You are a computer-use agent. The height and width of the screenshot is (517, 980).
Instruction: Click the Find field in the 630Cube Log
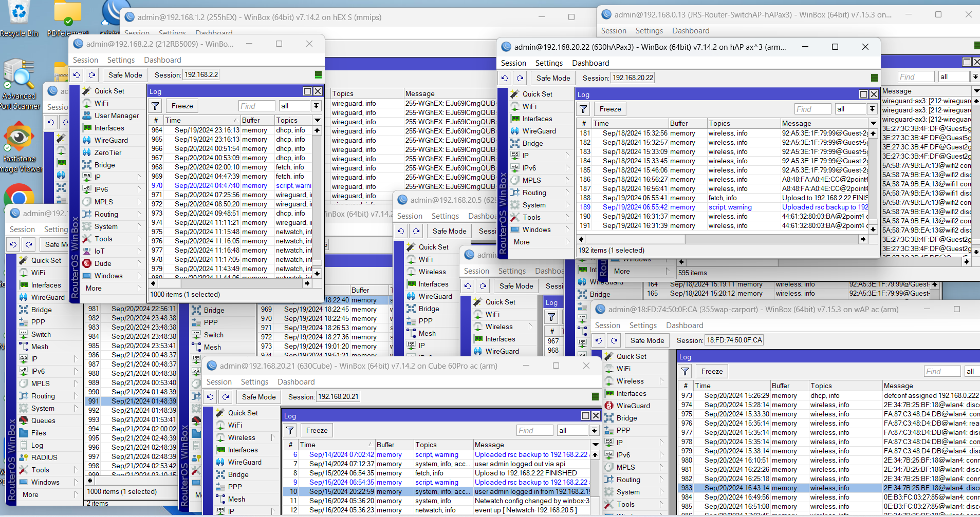pyautogui.click(x=534, y=431)
